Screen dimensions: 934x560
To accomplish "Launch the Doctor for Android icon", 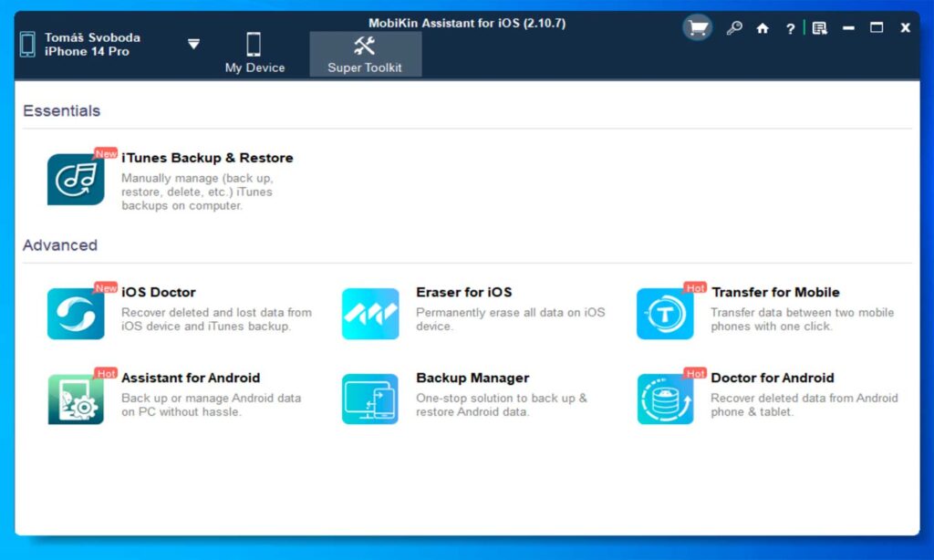I will 665,399.
